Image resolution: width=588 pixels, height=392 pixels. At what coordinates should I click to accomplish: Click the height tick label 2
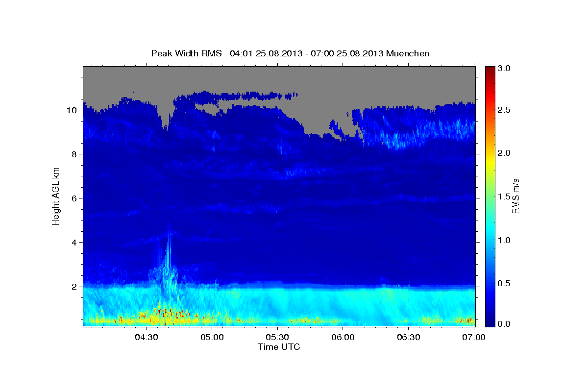coord(75,287)
